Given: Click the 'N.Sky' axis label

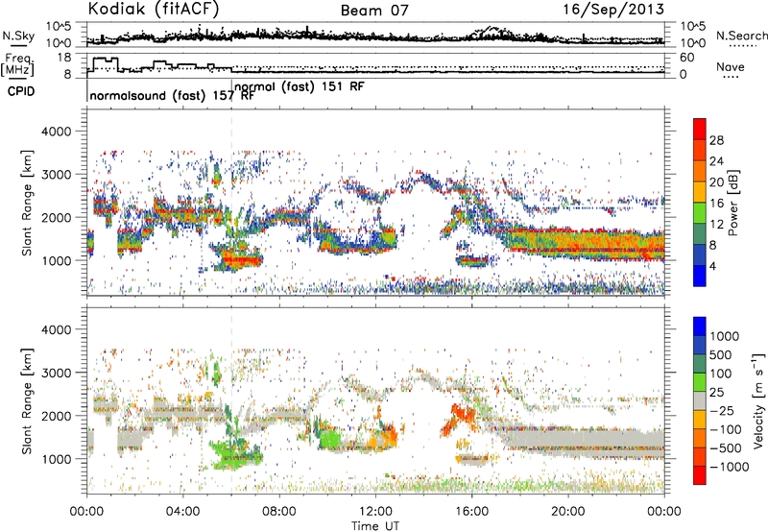Looking at the screenshot, I should click(x=18, y=36).
